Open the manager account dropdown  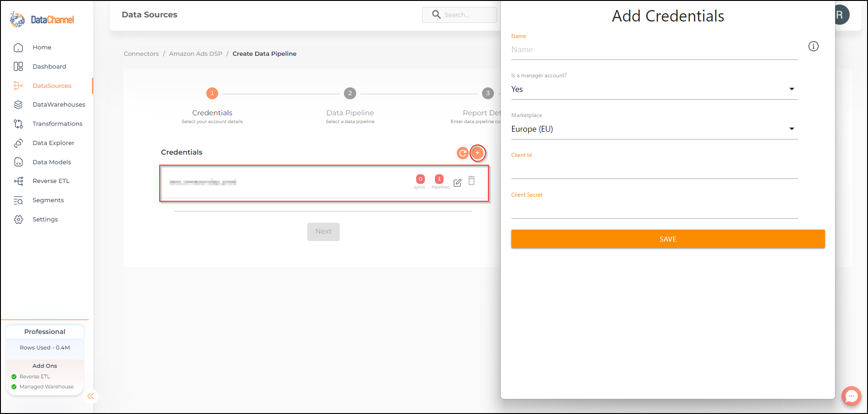[x=654, y=89]
